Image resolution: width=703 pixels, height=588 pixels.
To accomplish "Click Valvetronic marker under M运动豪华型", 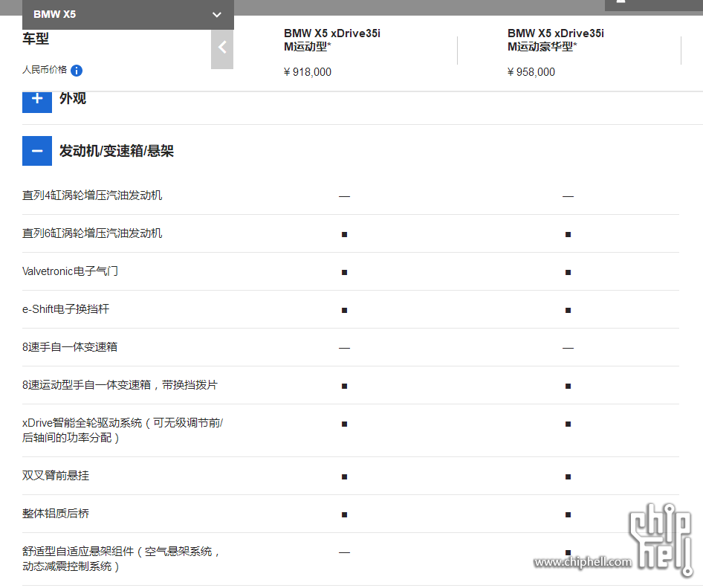I will tap(568, 272).
